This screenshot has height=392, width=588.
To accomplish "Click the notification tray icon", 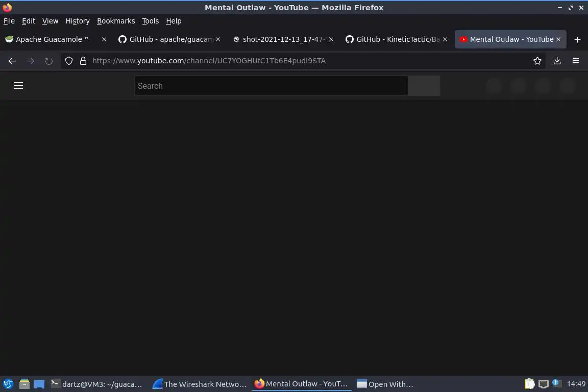I will (556, 383).
